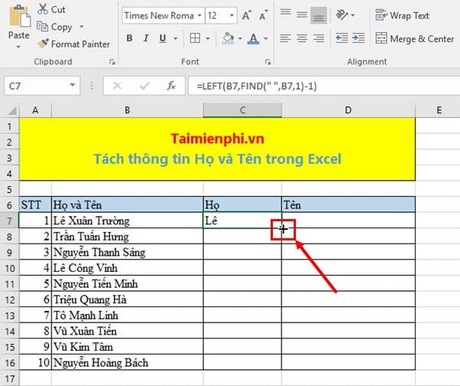The width and height of the screenshot is (460, 386).
Task: Click the Orientation text angle icon
Action: 342,15
